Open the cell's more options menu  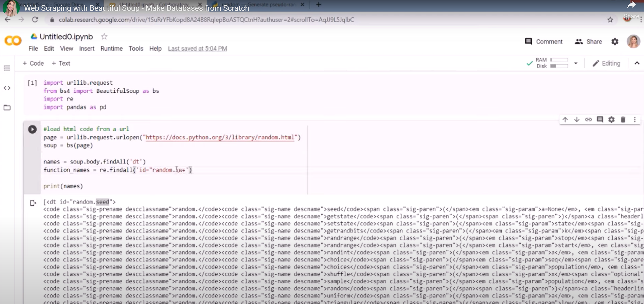tap(635, 120)
